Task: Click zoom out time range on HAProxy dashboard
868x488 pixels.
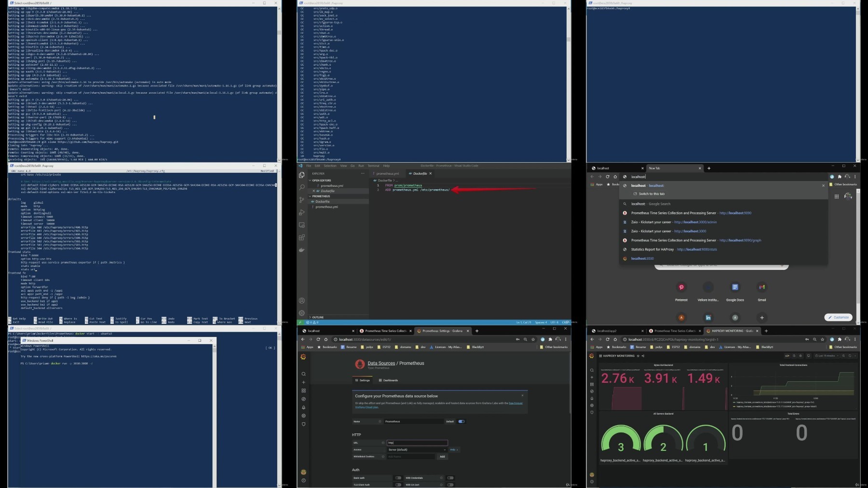Action: tap(843, 356)
